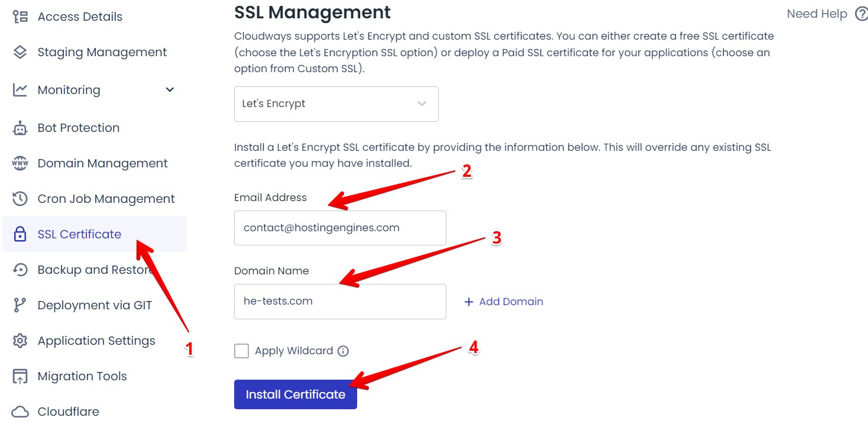Click the Access Details sidebar icon
This screenshot has height=424, width=868.
(x=20, y=17)
